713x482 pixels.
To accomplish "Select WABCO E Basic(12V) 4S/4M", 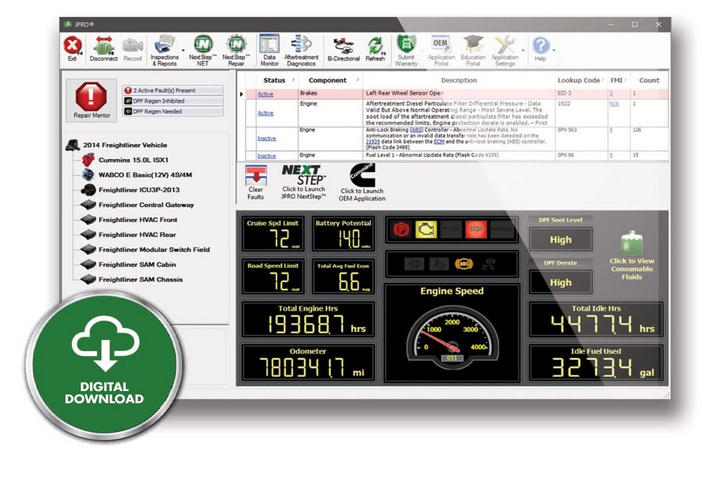I will 145,175.
